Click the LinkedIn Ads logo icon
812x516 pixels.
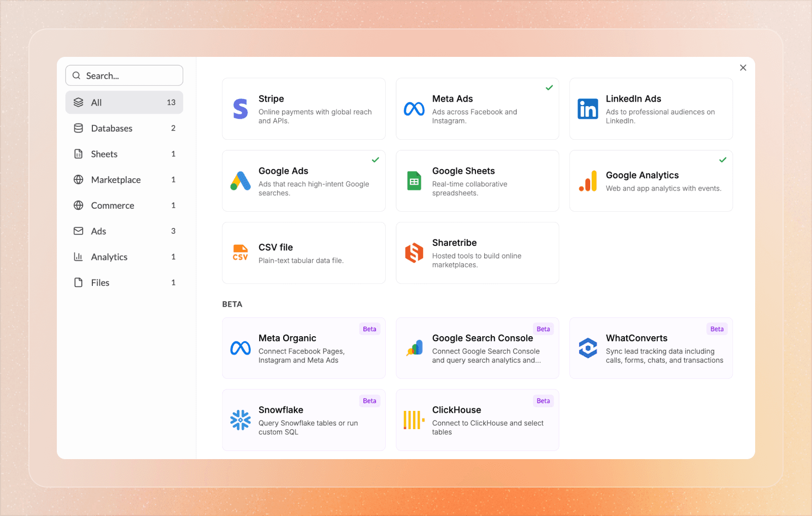click(x=588, y=109)
